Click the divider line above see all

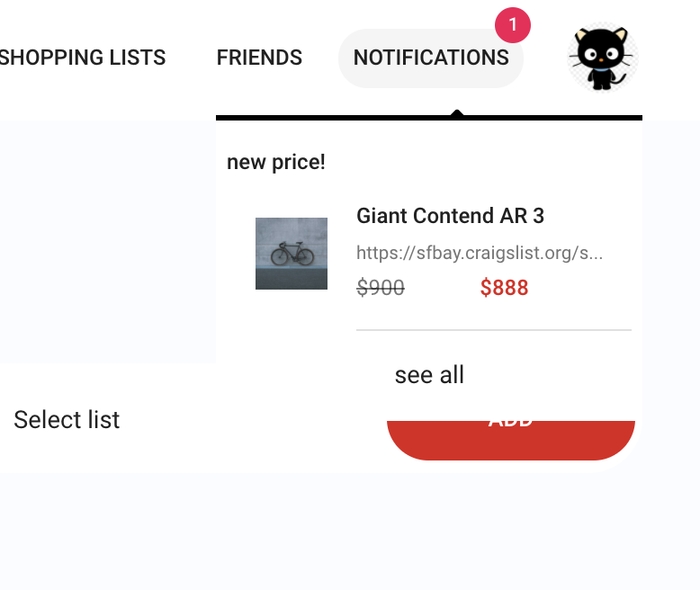pyautogui.click(x=493, y=330)
